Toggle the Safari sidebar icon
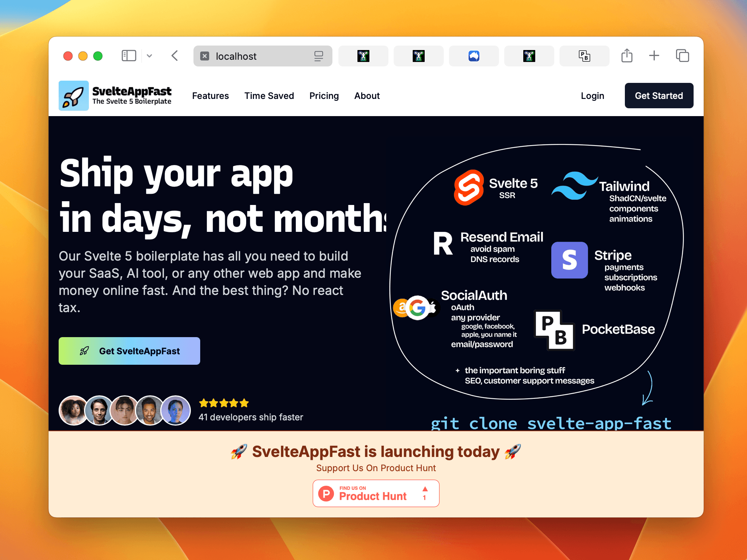Image resolution: width=747 pixels, height=560 pixels. coord(129,56)
